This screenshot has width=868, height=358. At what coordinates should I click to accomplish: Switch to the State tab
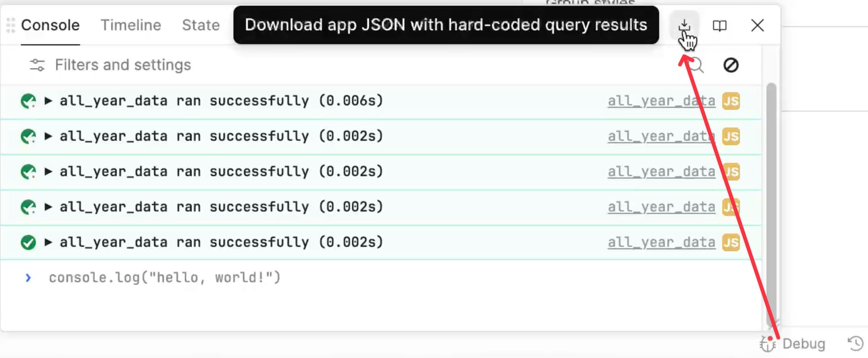tap(201, 25)
